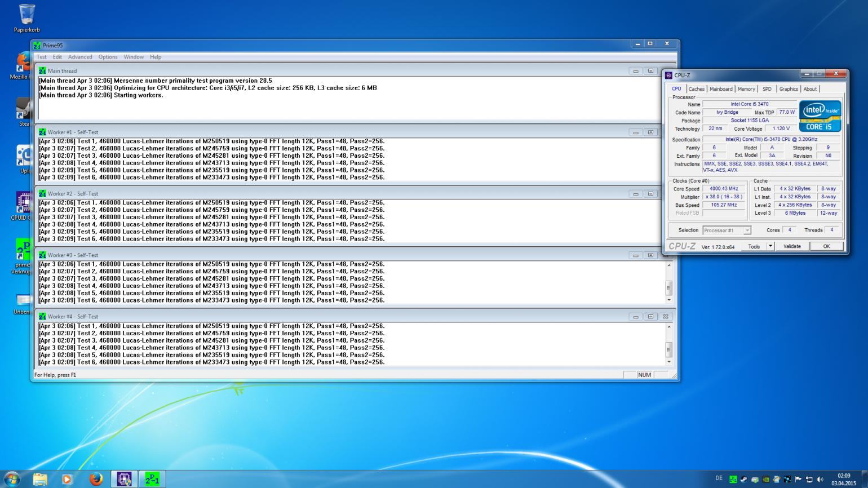This screenshot has height=488, width=868.
Task: Open the Steam desktop shortcut
Action: 24,112
